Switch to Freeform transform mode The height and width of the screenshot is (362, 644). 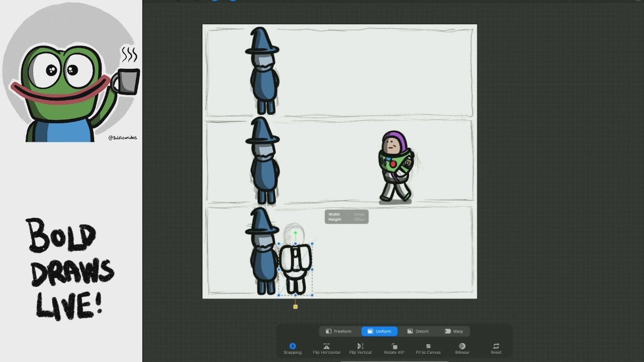[x=339, y=331]
